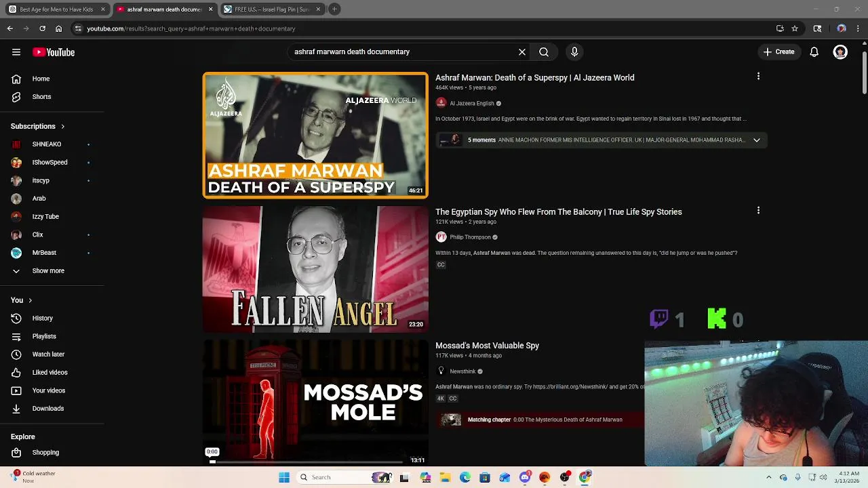Click the browser home button
This screenshot has width=868, height=488.
[x=59, y=28]
